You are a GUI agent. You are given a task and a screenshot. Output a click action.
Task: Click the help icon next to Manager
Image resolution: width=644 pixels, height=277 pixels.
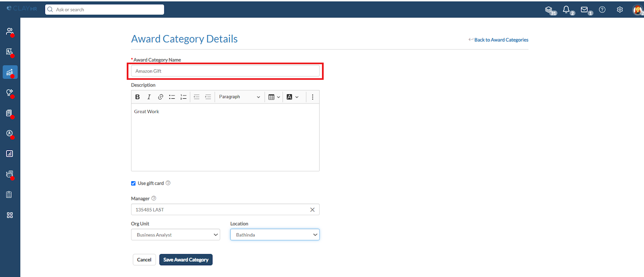pos(154,198)
